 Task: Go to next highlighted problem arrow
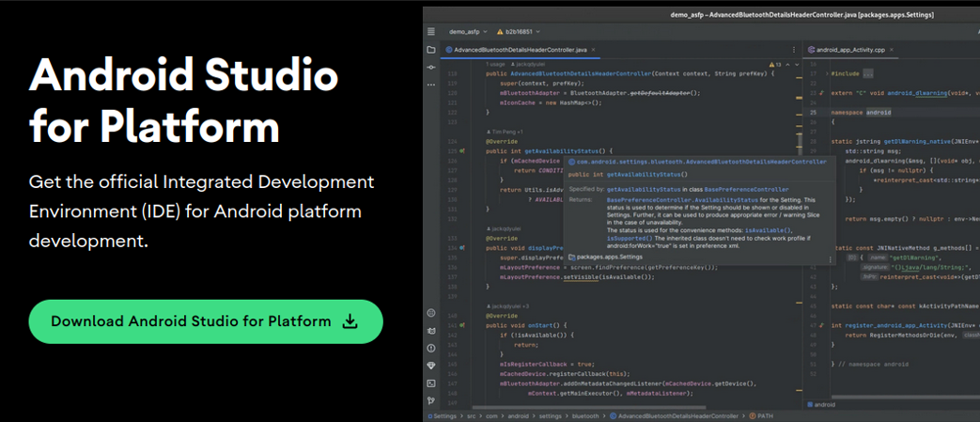pyautogui.click(x=796, y=65)
